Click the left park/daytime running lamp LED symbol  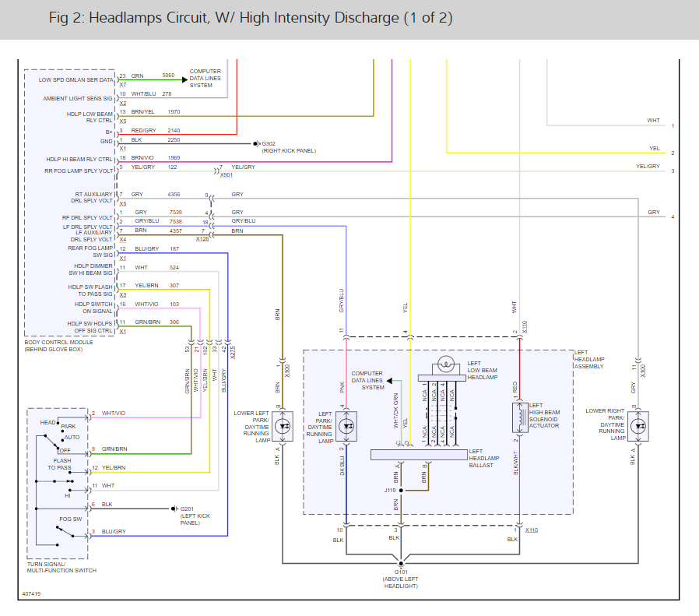coord(347,427)
